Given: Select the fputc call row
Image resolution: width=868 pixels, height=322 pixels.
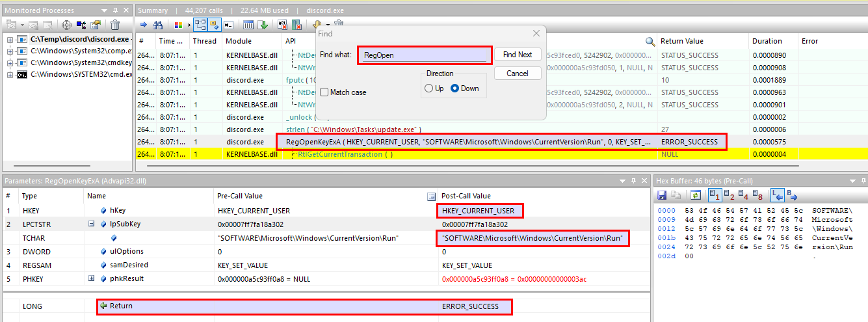Looking at the screenshot, I should pos(501,80).
